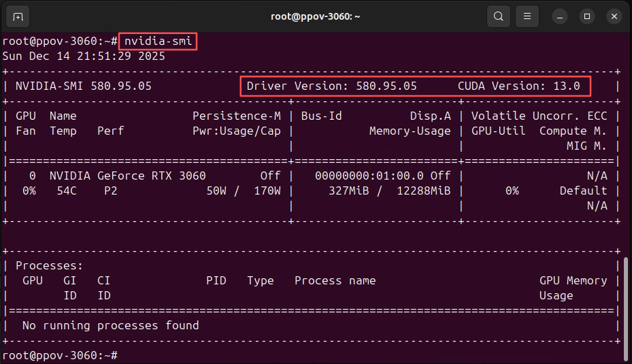Click NVIDIA GeForce RTX 3060 name
Viewport: 632px width, 364px height.
click(128, 176)
